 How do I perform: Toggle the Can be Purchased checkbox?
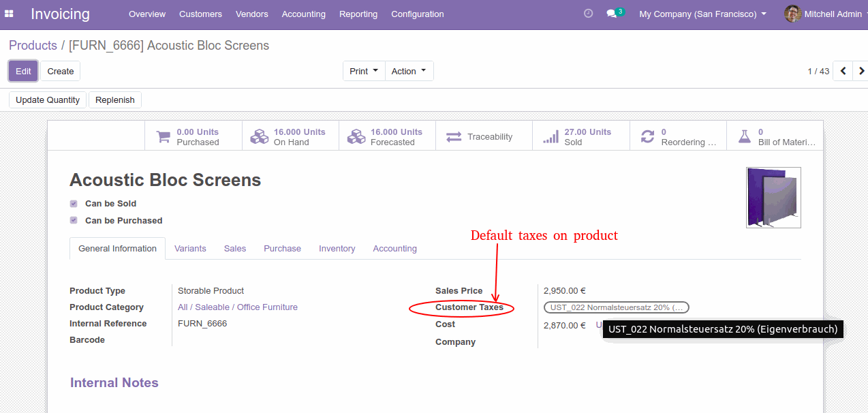(x=74, y=221)
